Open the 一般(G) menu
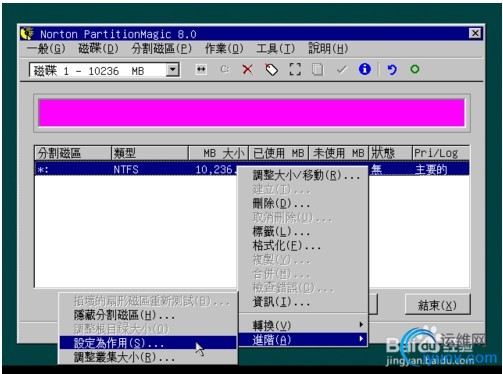Screen dimensions: 503x374 pyautogui.click(x=46, y=49)
